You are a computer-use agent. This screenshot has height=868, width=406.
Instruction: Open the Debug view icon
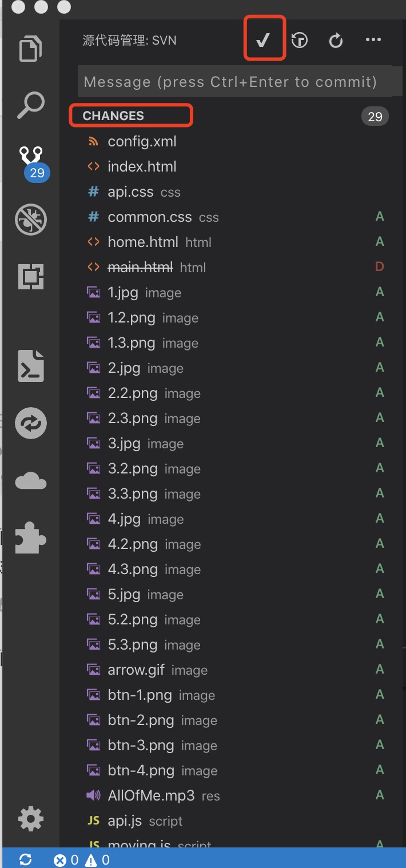tap(31, 220)
